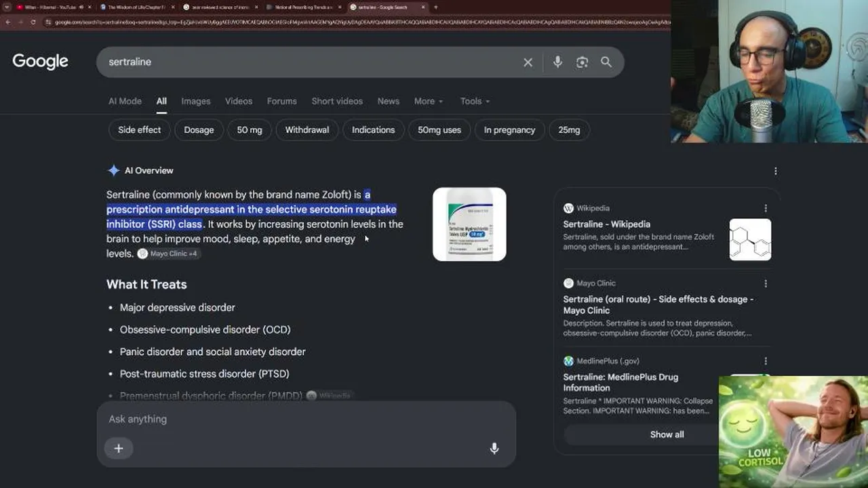Go to the Google homepage logo
This screenshot has width=868, height=488.
(40, 61)
